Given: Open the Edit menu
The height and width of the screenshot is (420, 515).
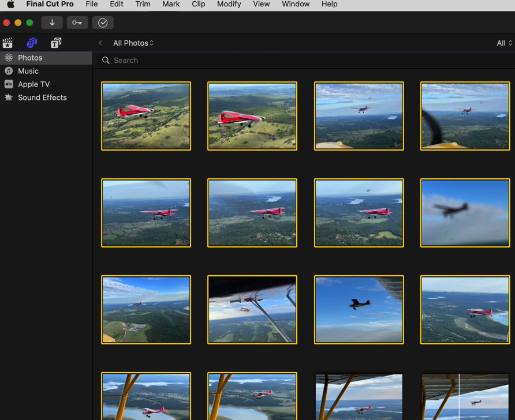Looking at the screenshot, I should click(x=117, y=4).
